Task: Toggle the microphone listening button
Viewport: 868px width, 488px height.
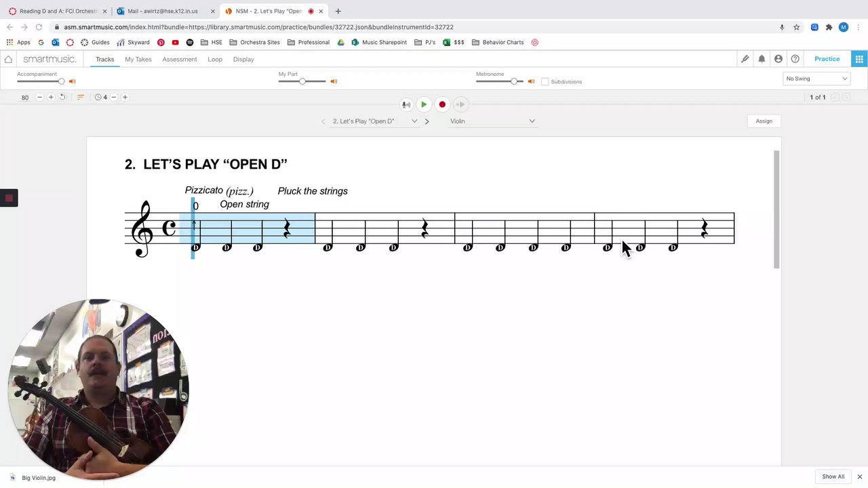Action: click(x=406, y=104)
